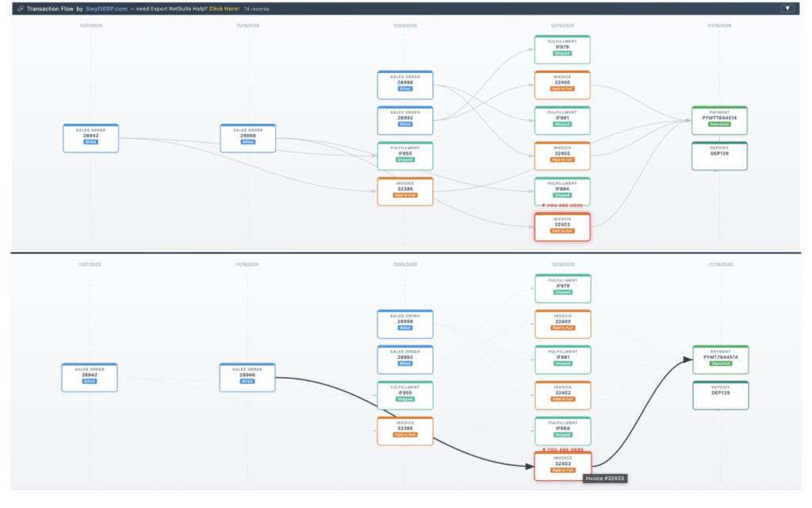812x508 pixels.
Task: Open Fulfillment IF955 card in lower diagram
Action: click(405, 395)
